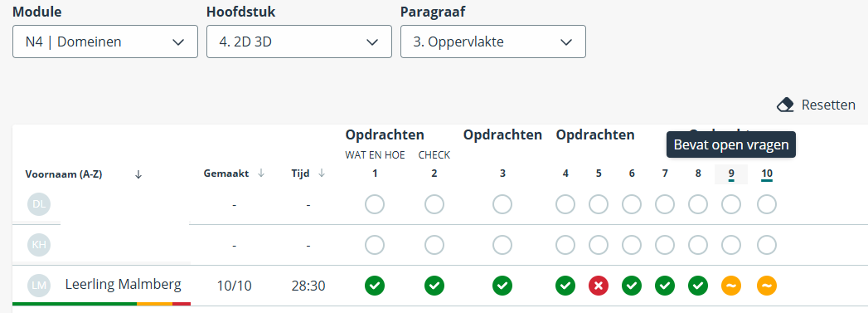Screen dimensions: 868x313
Task: Open the Paragraaf dropdown showing 3. Oppervlakte
Action: [x=493, y=42]
